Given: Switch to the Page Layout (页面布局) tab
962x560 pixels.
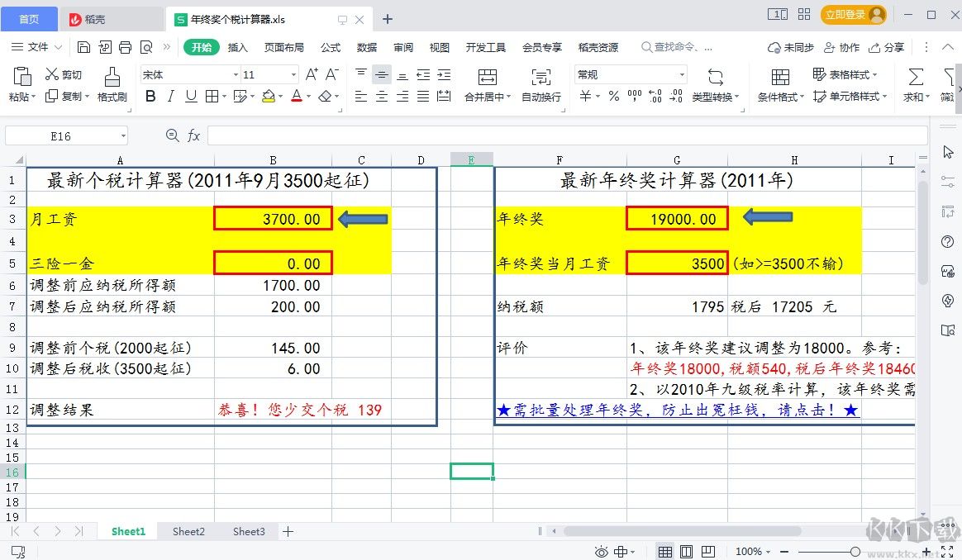Looking at the screenshot, I should coord(284,47).
